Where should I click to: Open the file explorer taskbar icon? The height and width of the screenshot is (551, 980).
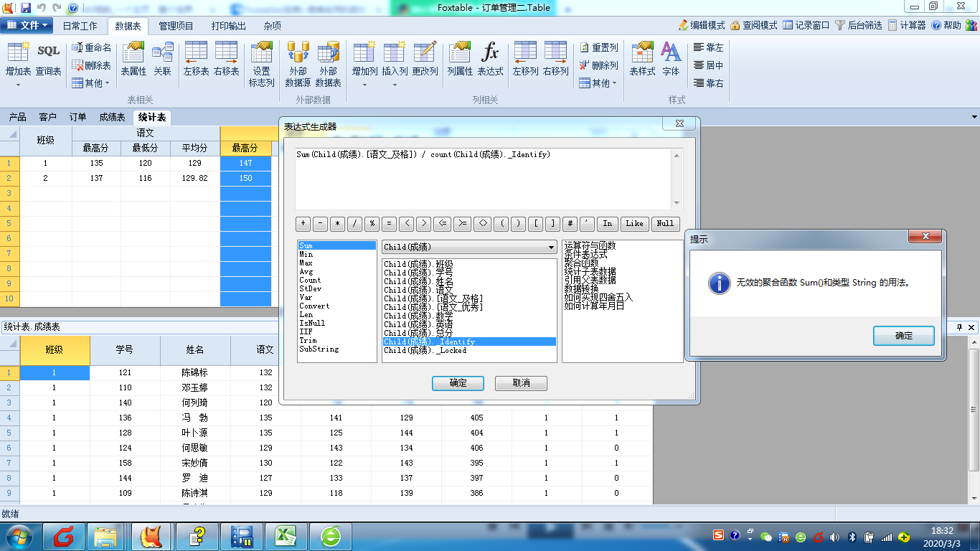coord(105,536)
